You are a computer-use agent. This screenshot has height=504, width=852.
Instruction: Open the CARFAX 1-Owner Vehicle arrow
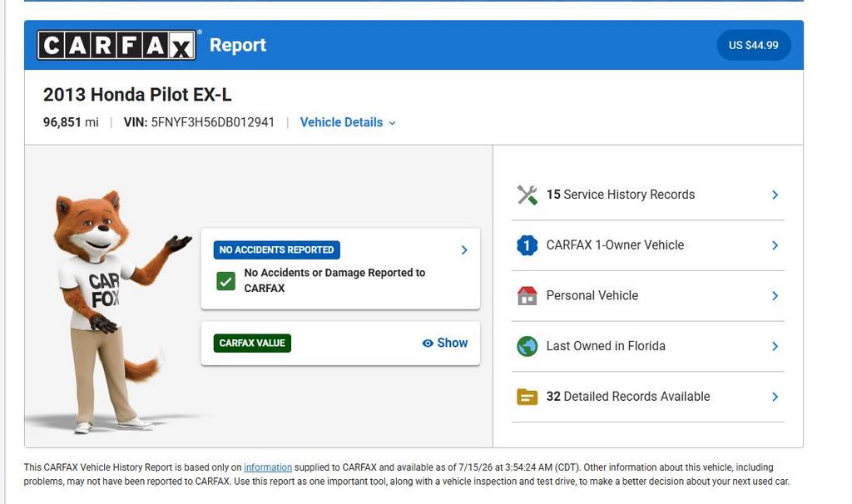[x=775, y=245]
